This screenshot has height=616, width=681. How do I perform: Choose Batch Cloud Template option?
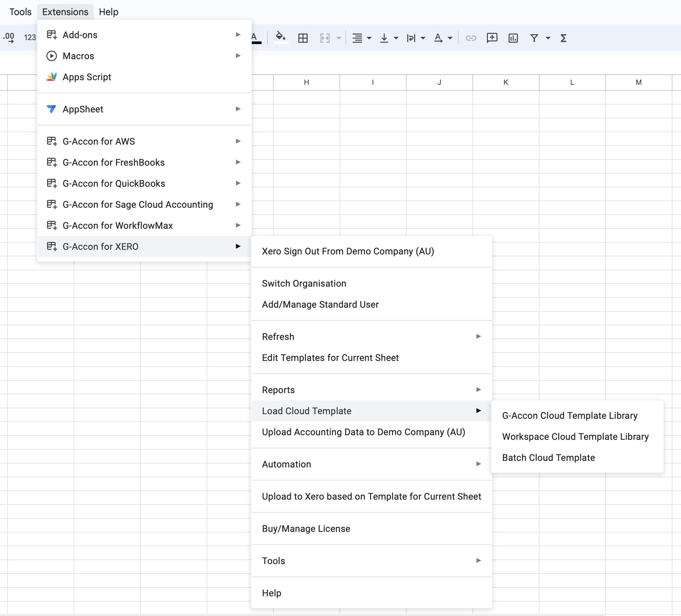click(x=548, y=458)
